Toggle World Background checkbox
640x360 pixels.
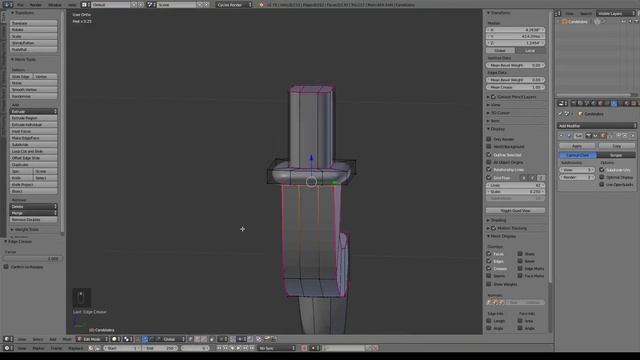coord(489,147)
